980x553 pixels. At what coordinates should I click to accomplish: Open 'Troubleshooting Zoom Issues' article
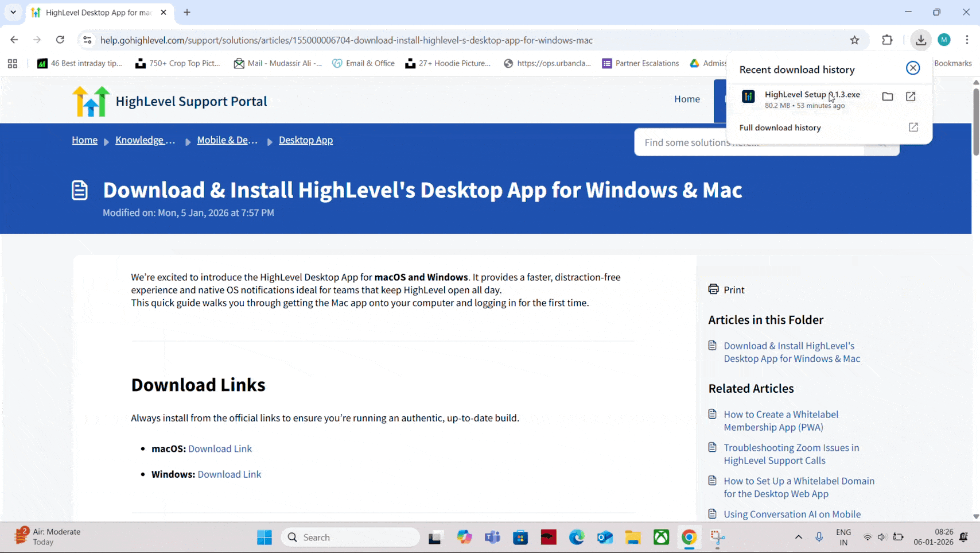pyautogui.click(x=791, y=454)
